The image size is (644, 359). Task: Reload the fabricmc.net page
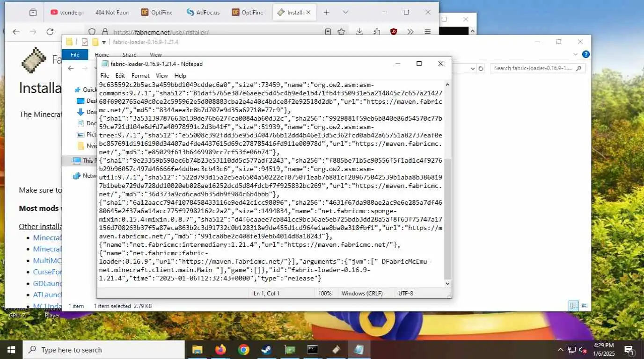pos(50,32)
